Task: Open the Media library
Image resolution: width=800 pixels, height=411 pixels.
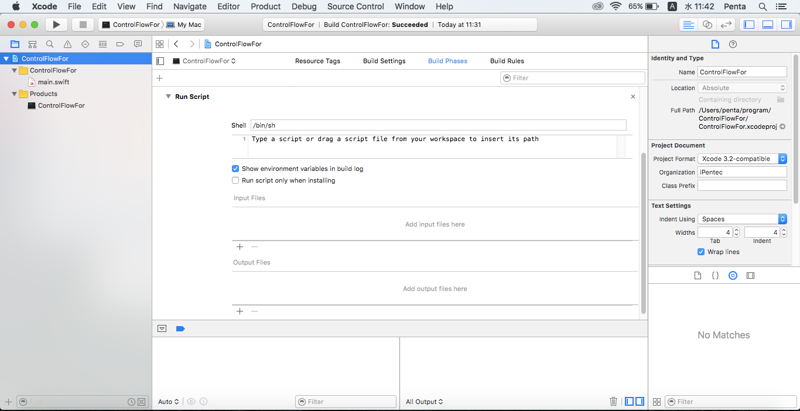Action: (750, 275)
